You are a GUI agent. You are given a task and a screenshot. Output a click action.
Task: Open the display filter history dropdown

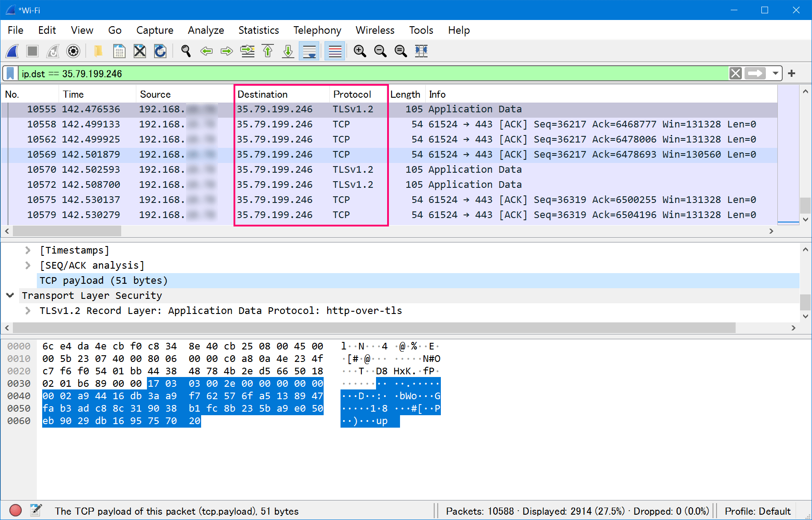point(775,73)
